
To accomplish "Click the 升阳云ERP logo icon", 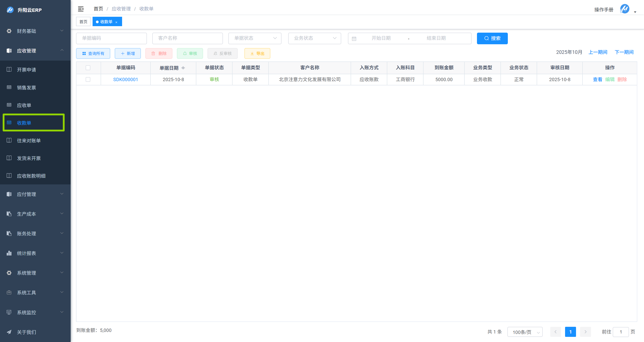I will [x=10, y=10].
